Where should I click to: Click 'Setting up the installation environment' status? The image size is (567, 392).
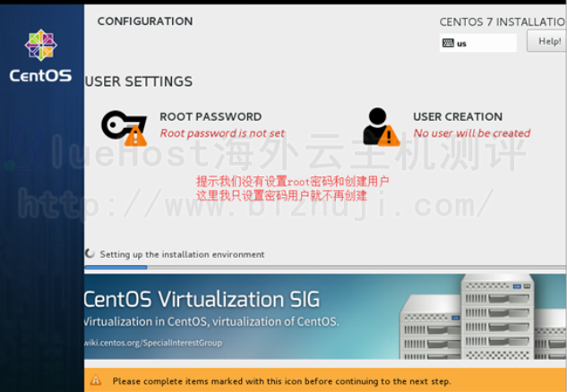point(182,254)
